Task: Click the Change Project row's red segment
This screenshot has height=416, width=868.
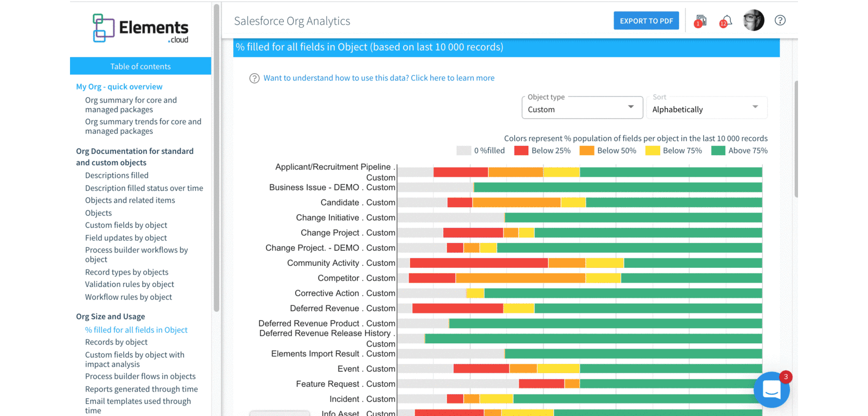Action: pos(473,233)
